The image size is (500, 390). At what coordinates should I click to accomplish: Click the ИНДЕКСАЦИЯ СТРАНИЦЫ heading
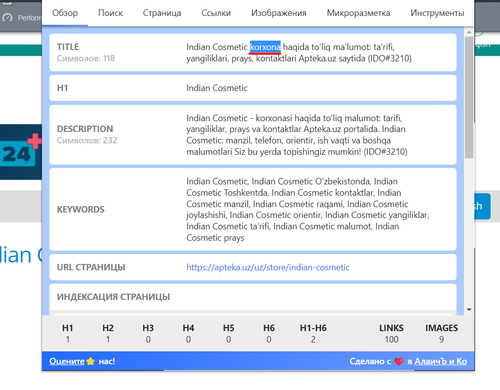[113, 297]
